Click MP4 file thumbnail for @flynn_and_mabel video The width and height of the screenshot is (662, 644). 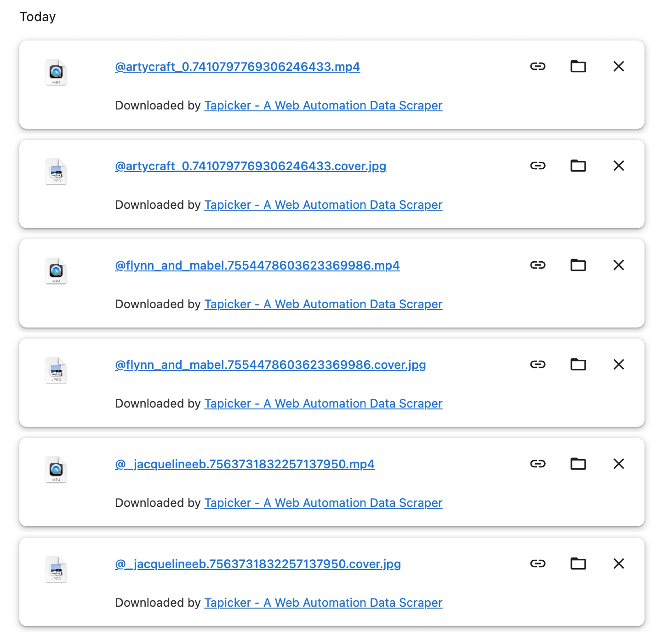point(56,270)
